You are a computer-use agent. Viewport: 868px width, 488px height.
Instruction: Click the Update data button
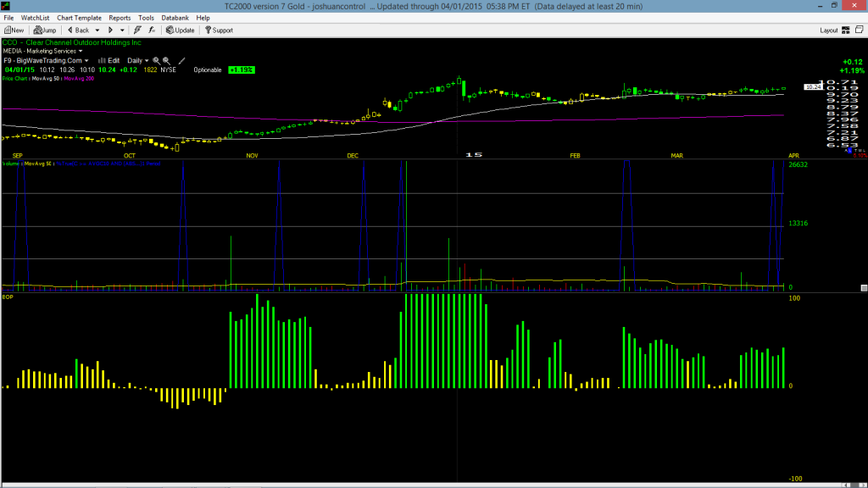[181, 30]
